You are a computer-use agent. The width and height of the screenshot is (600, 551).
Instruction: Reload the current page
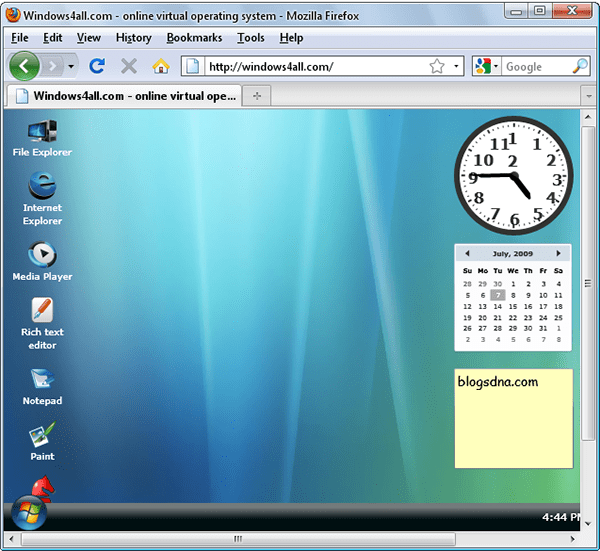click(97, 66)
